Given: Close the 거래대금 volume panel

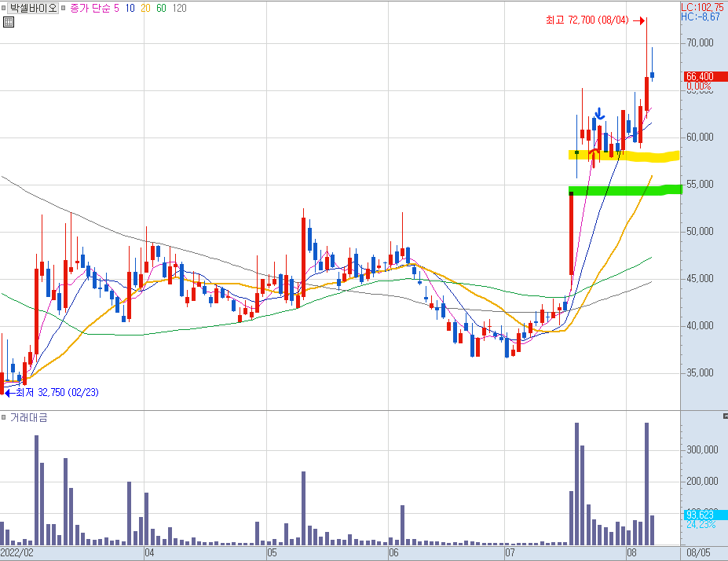Looking at the screenshot, I should (725, 416).
